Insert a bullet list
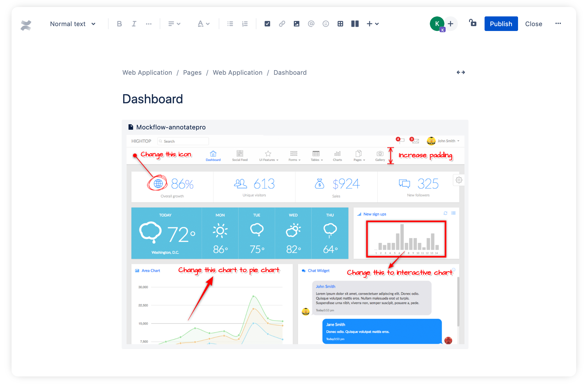This screenshot has height=391, width=588. pyautogui.click(x=230, y=24)
